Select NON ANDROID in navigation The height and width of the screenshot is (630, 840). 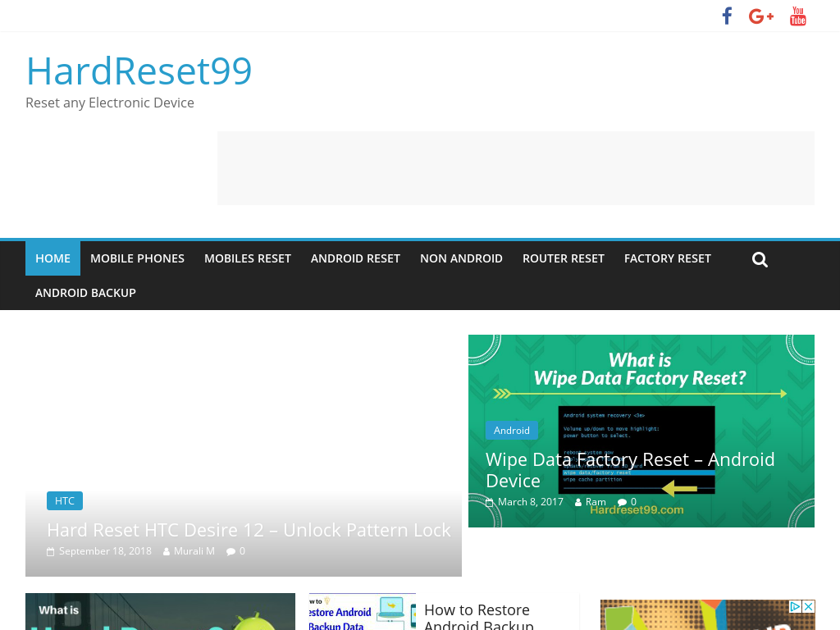[461, 258]
